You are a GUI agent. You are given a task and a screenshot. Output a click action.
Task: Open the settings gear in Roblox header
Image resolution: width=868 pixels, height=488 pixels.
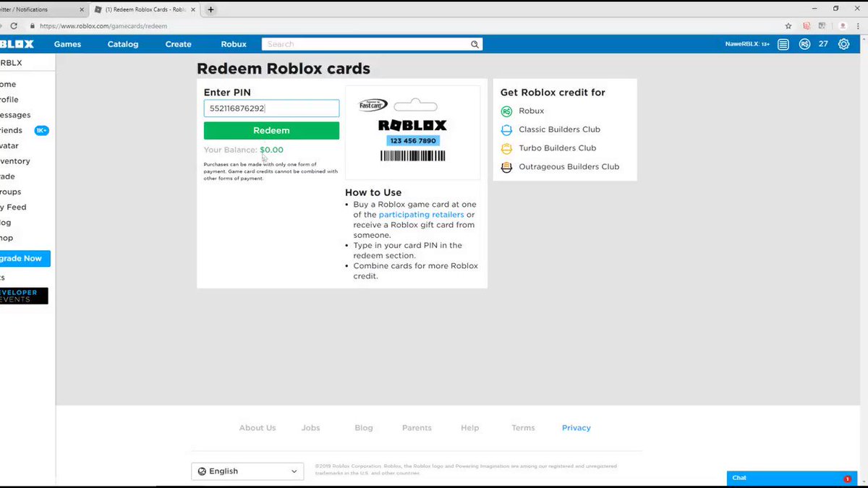pos(843,44)
